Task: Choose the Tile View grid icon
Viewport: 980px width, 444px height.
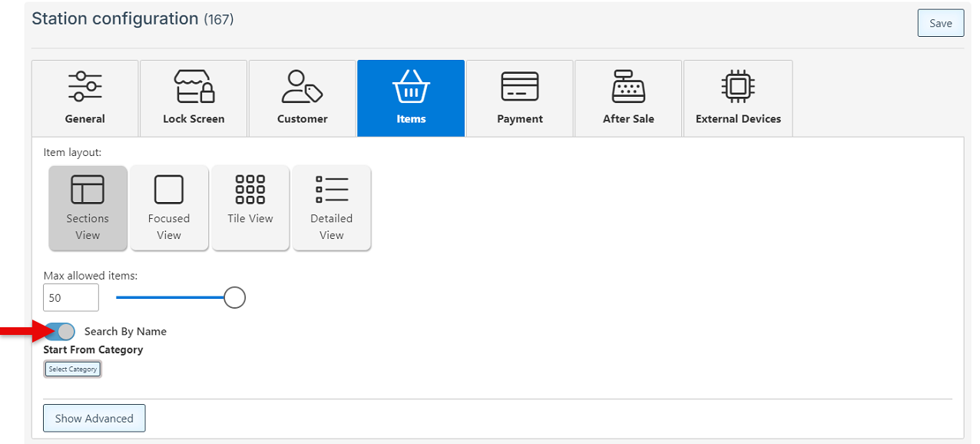Action: (250, 188)
